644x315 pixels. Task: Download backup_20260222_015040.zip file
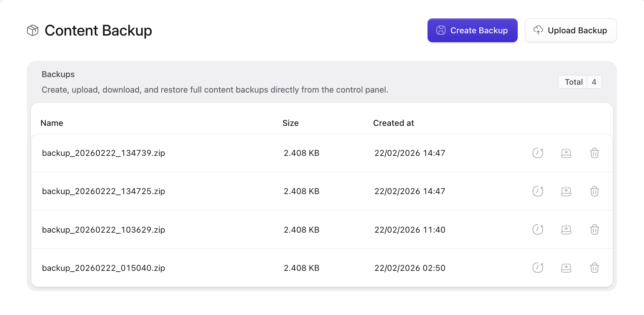click(566, 268)
